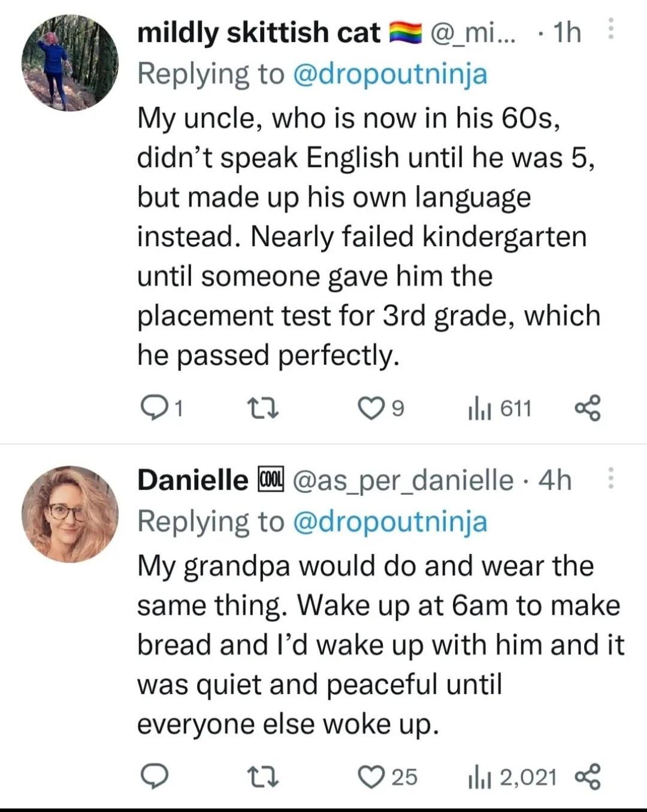This screenshot has height=812, width=647.
Task: Click the Danielle display name
Action: point(192,480)
